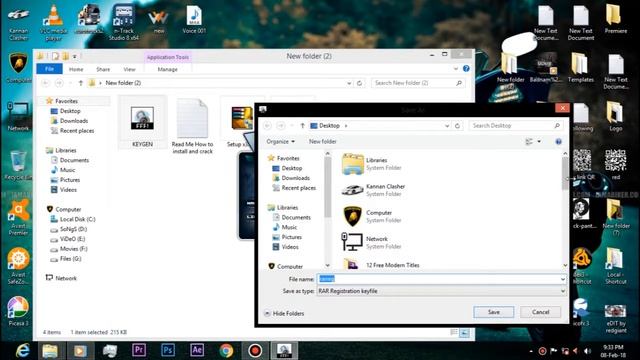640x360 pixels.
Task: Switch Explorer to details view in status bar
Action: 454,333
